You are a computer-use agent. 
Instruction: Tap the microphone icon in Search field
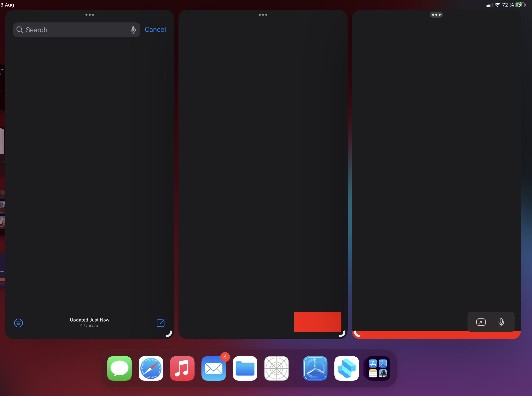tap(133, 30)
